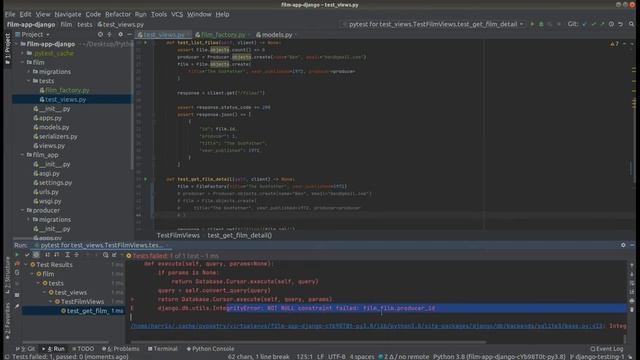Collapse the film folder in project tree
640x360 pixels.
pos(23,62)
